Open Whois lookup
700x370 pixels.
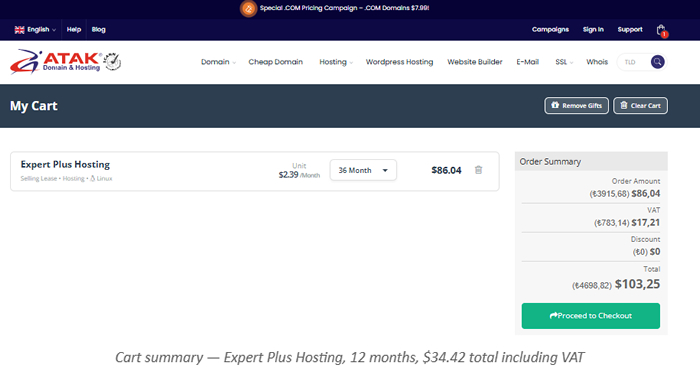(x=597, y=62)
